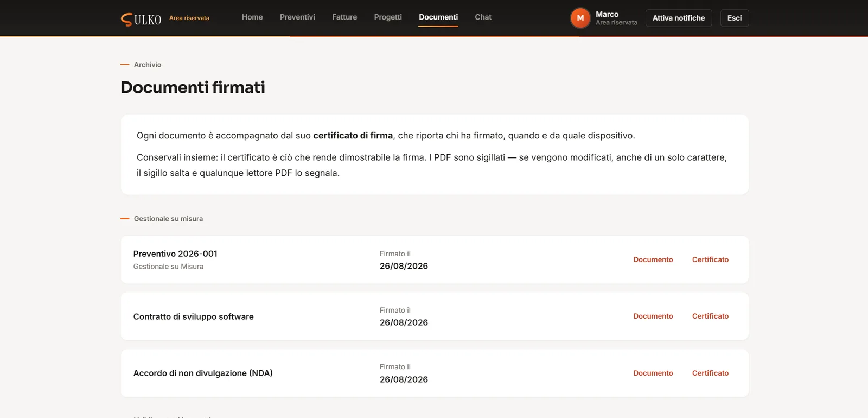
Task: Click the 'Documenti firmati' heading
Action: [193, 87]
